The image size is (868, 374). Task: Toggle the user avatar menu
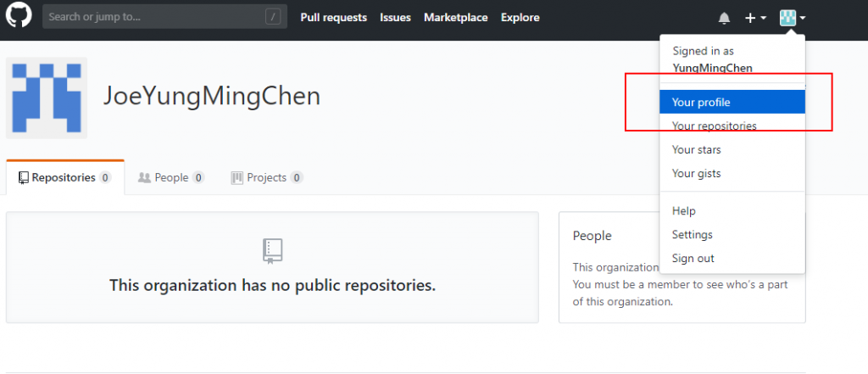tap(793, 19)
